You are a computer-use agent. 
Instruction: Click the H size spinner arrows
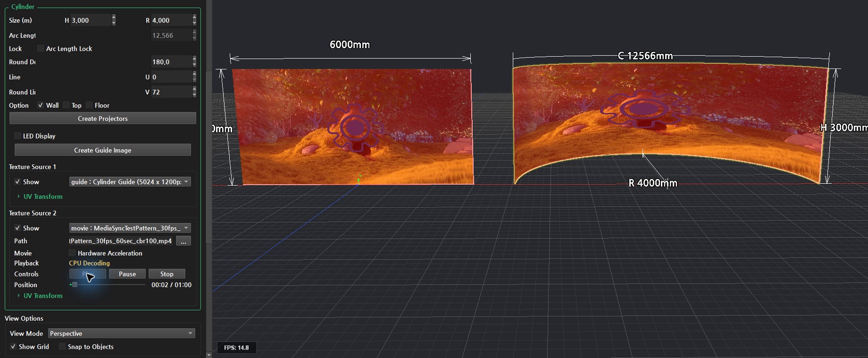pos(114,20)
